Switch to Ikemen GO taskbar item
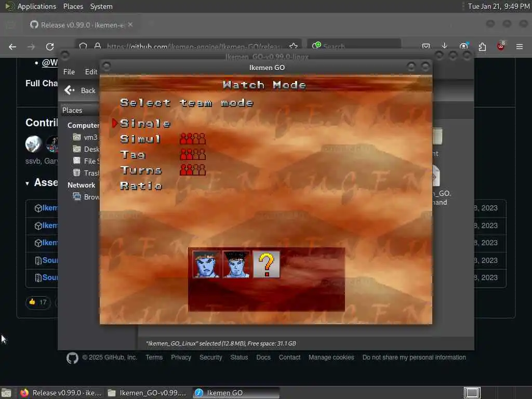Image resolution: width=532 pixels, height=399 pixels. pyautogui.click(x=236, y=393)
